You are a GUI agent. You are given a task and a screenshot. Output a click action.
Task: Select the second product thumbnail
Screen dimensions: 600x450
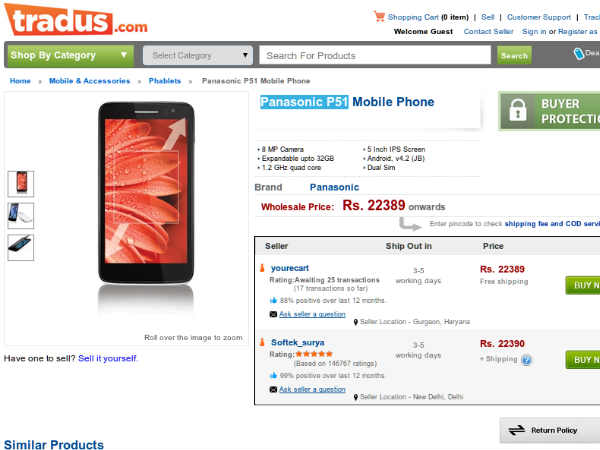pos(20,215)
